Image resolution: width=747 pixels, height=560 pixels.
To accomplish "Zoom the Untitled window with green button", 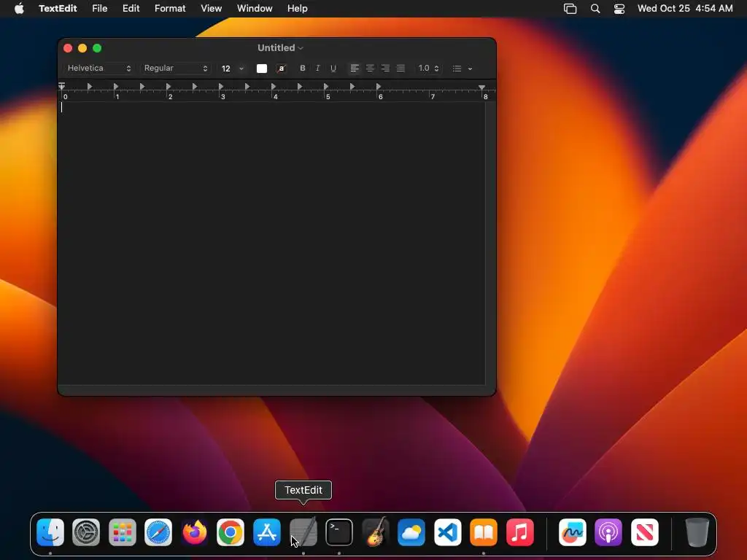I will 97,48.
